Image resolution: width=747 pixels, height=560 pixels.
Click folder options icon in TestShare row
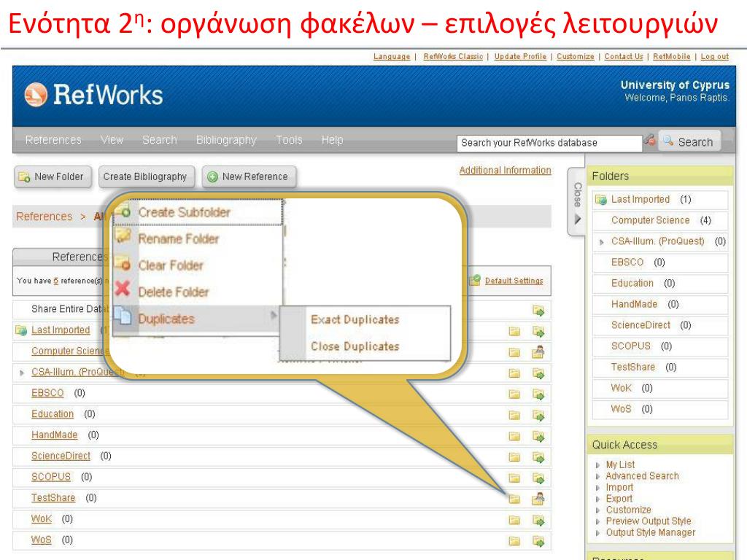coord(514,499)
